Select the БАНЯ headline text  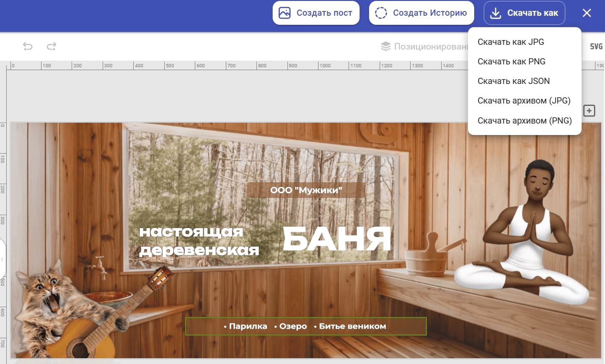coord(337,239)
